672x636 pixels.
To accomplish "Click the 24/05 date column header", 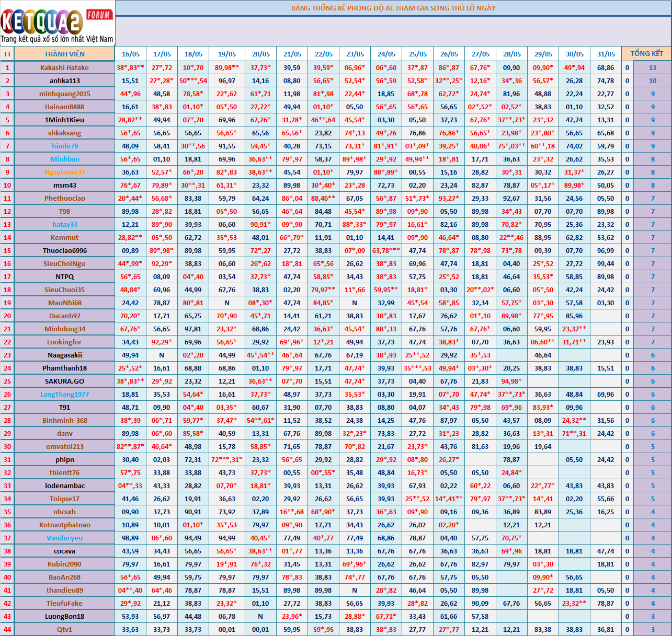I will coord(386,54).
